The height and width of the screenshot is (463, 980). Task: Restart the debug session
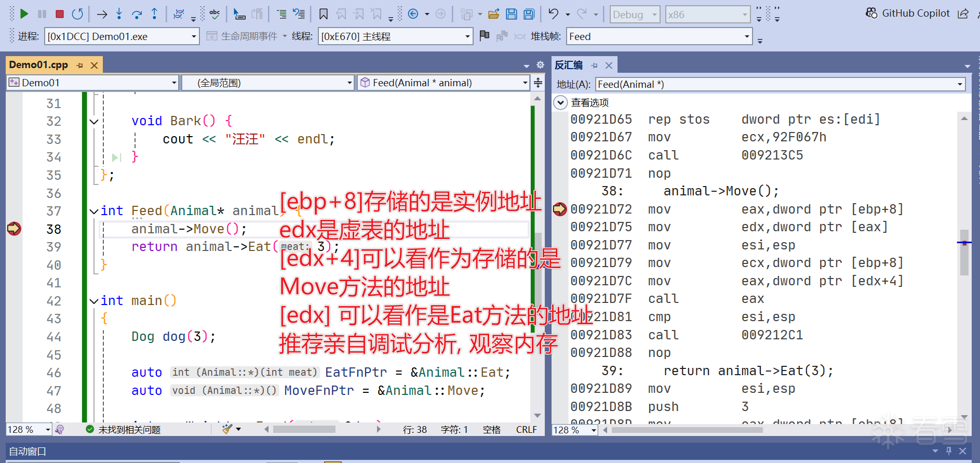click(77, 14)
